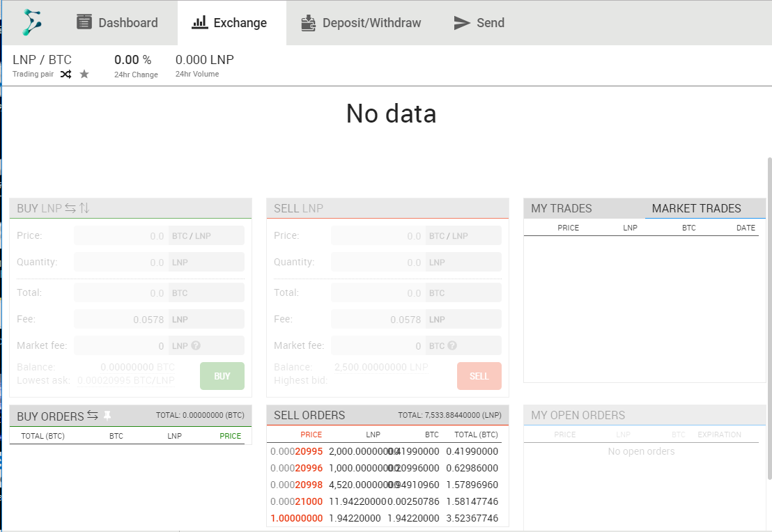Image resolution: width=772 pixels, height=532 pixels.
Task: Open the Send tab
Action: point(479,23)
